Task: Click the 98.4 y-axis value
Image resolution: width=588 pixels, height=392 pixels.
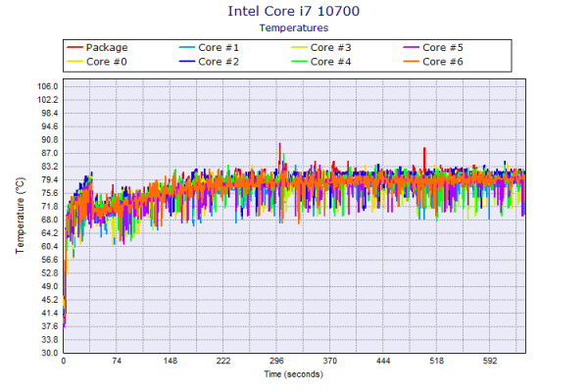Action: pyautogui.click(x=50, y=114)
